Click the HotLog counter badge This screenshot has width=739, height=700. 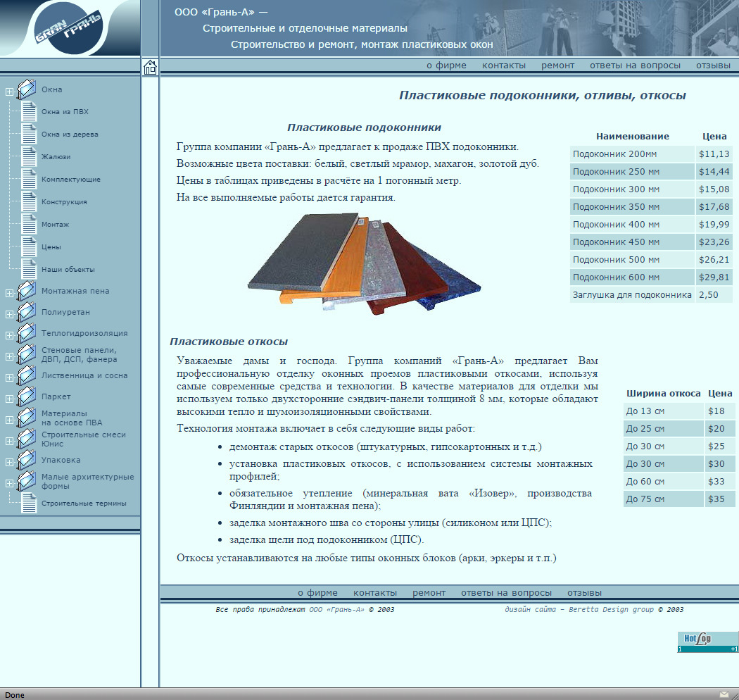pyautogui.click(x=708, y=642)
